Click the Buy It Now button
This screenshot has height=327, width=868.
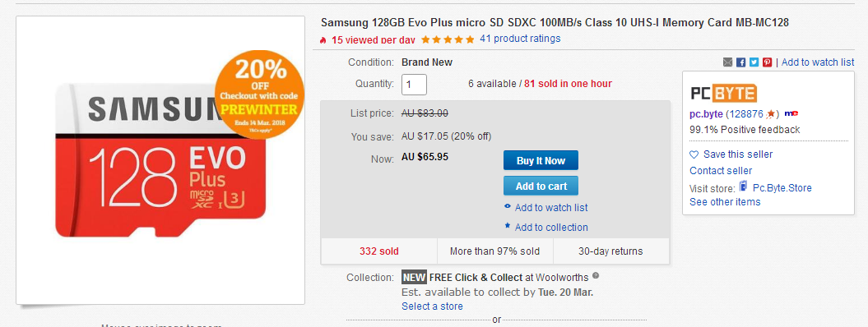(x=541, y=161)
